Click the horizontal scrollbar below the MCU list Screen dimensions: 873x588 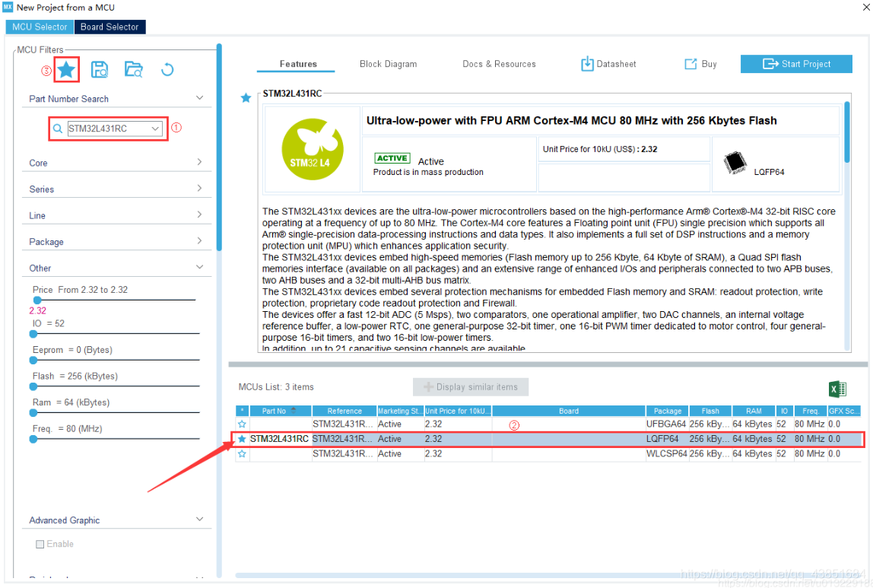(548, 575)
